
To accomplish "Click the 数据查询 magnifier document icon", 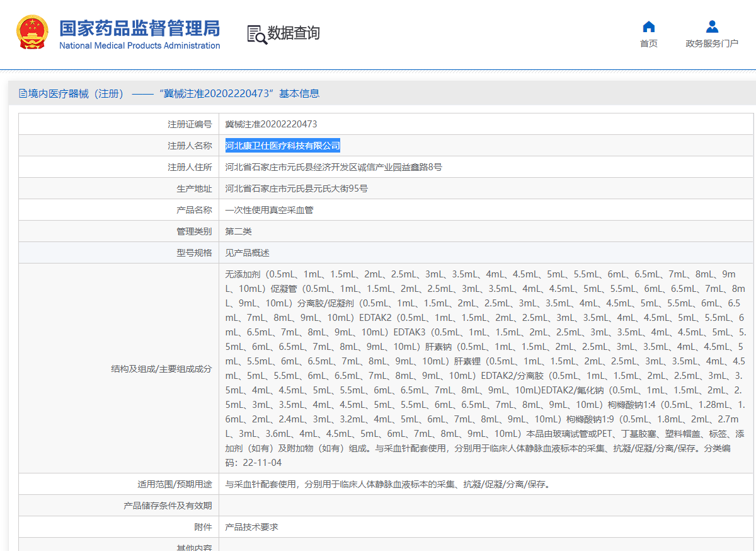I will [x=256, y=34].
